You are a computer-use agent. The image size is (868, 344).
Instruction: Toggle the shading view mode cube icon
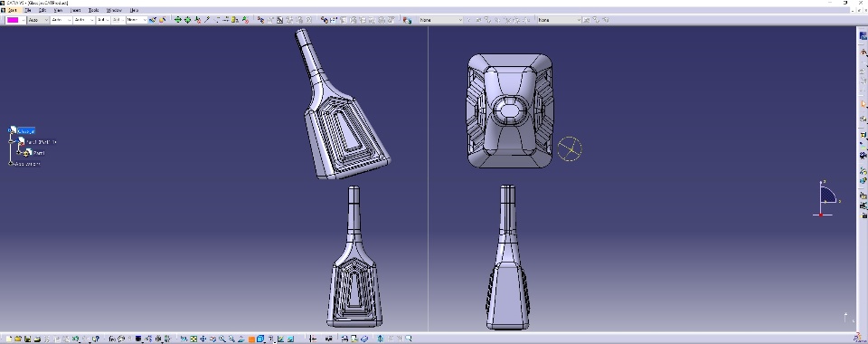click(x=260, y=339)
